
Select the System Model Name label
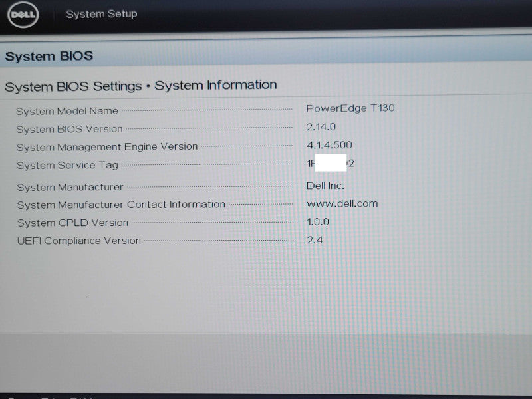coord(67,111)
